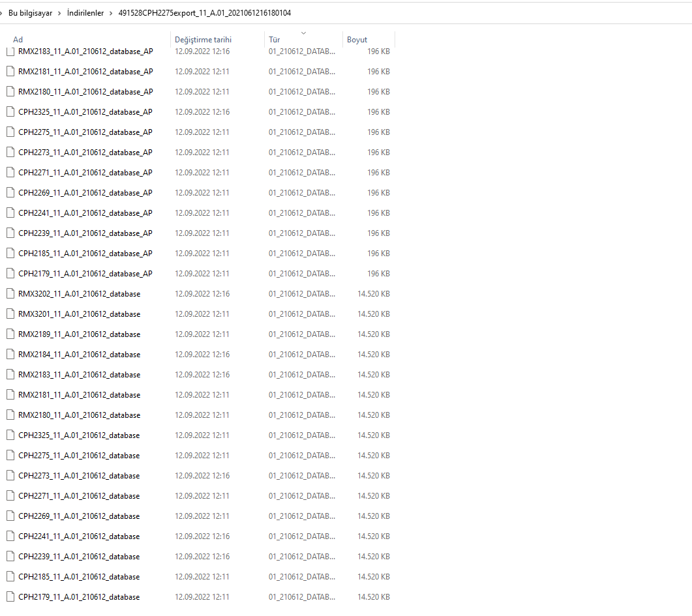Click file icon of RMX2181_11_A.01_210612_database_AP

pos(10,72)
